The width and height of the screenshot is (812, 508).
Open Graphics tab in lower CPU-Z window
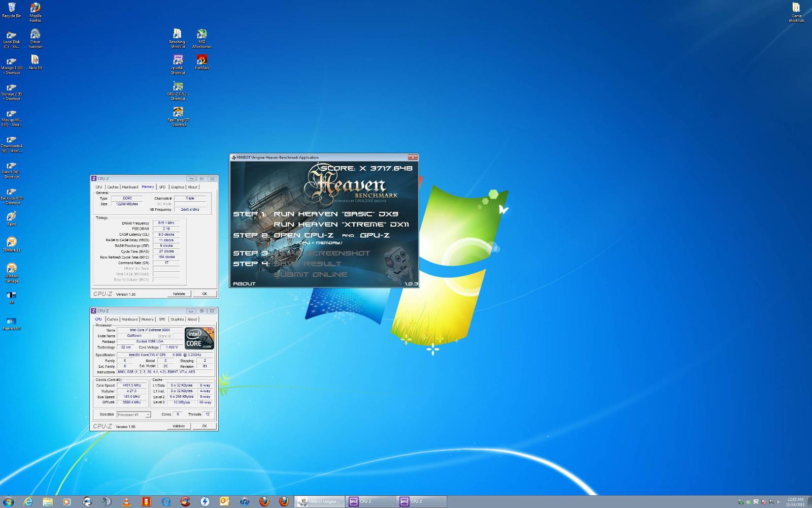tap(177, 320)
